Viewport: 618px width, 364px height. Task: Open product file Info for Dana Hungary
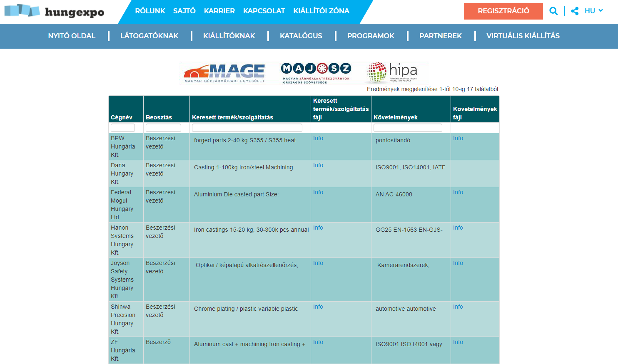tap(318, 165)
